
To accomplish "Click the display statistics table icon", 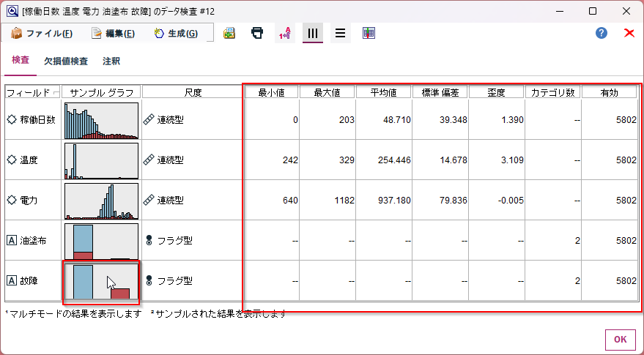I will click(x=369, y=33).
